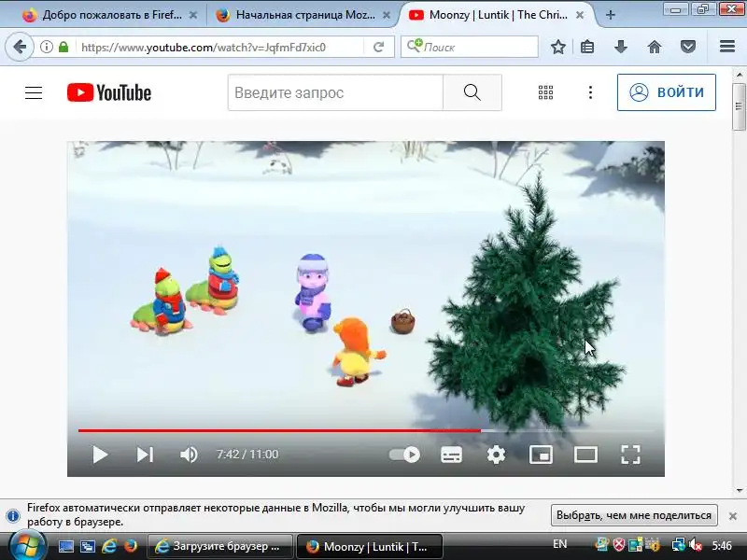
Task: Click EN language indicator
Action: [x=559, y=544]
